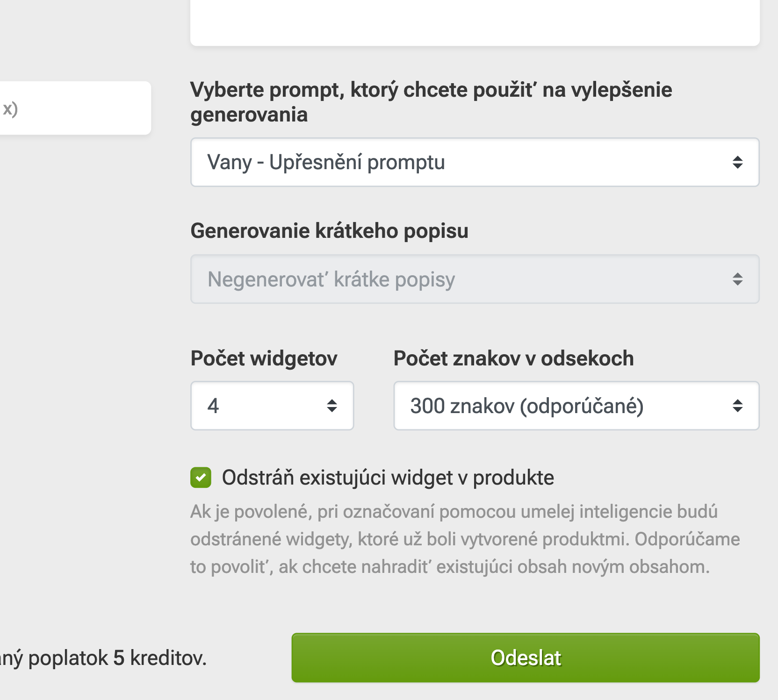This screenshot has height=700, width=778.
Task: Click the chevron icon beside '300 znakov (odporúčané)'
Action: (x=738, y=406)
